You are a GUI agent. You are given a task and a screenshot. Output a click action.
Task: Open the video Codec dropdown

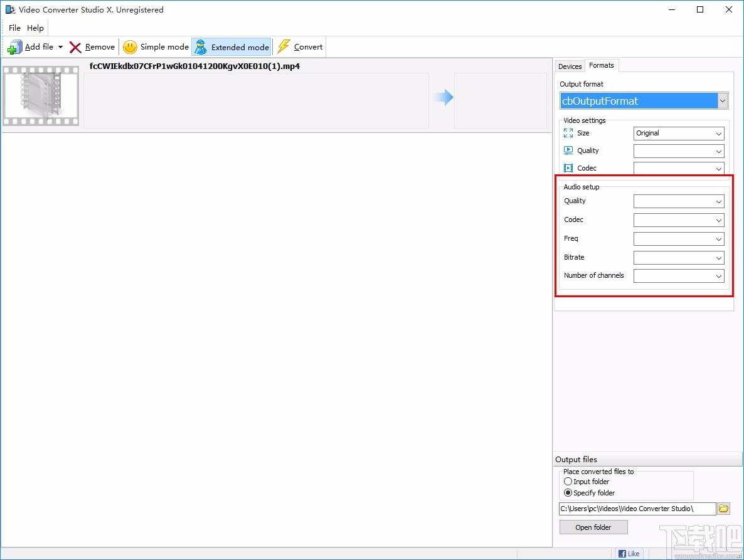point(679,168)
